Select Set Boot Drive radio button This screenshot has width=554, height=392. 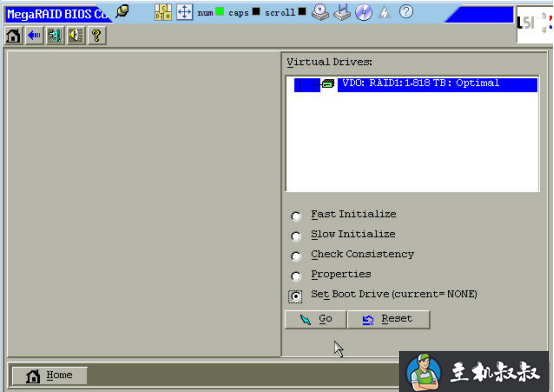(295, 296)
